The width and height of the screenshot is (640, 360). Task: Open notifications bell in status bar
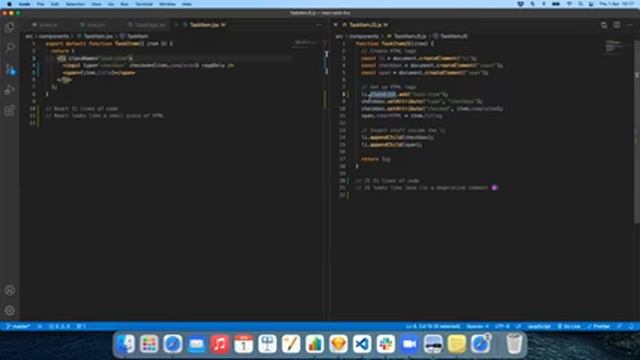631,327
